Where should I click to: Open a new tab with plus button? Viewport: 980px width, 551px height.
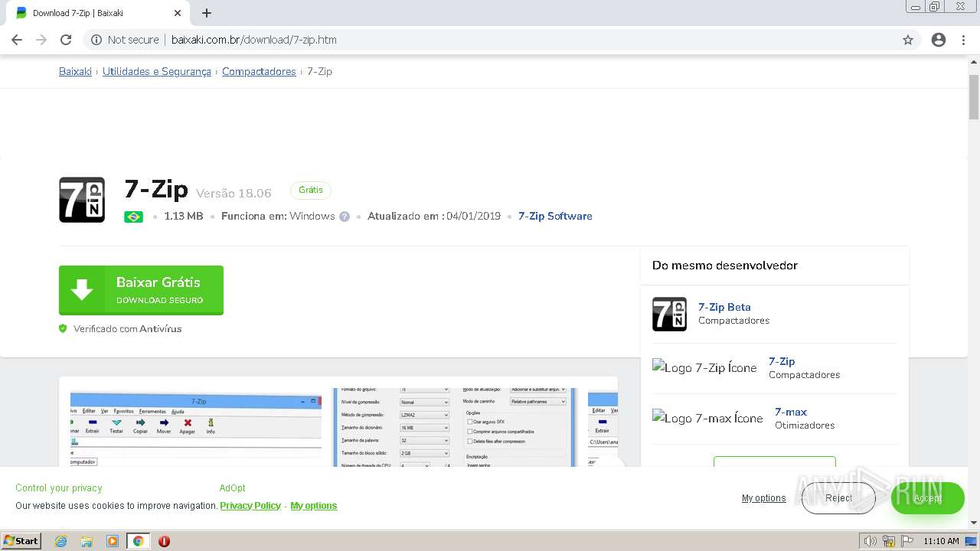207,13
